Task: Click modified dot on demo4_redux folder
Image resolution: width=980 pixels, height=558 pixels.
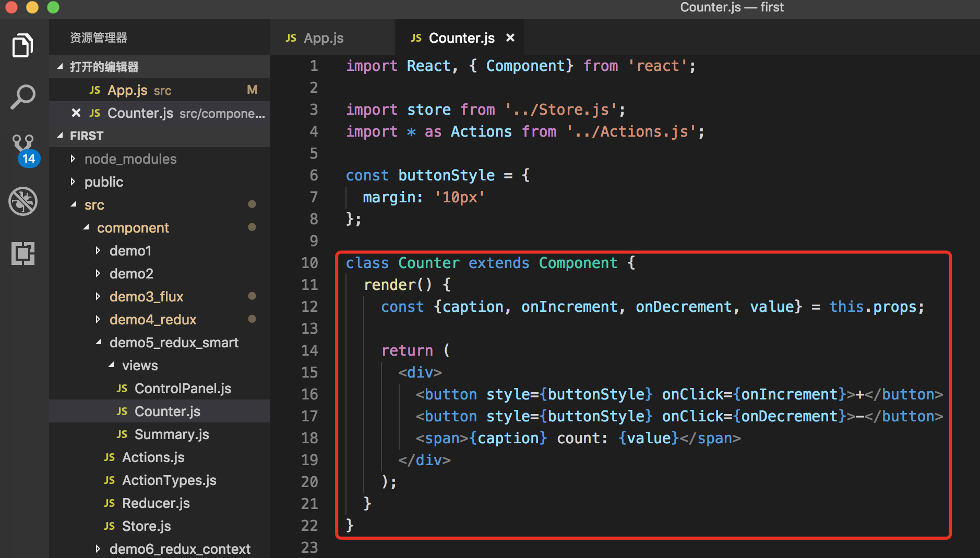Action: click(252, 319)
